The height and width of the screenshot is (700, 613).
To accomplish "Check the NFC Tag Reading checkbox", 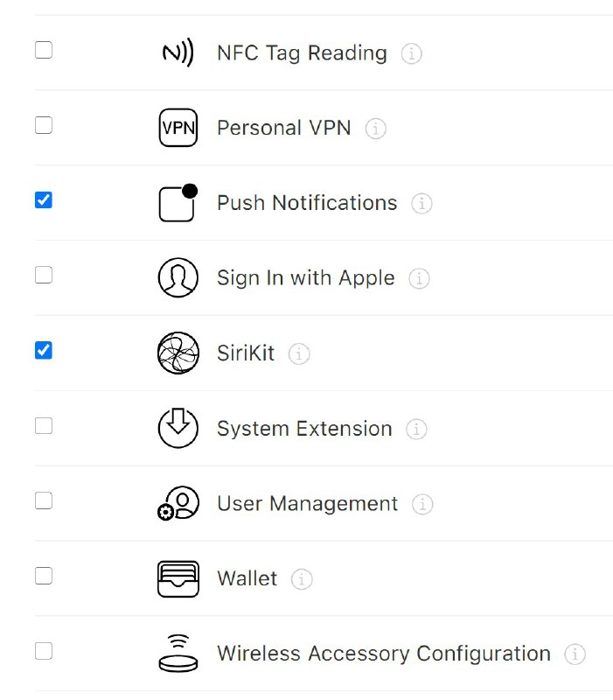I will (44, 50).
